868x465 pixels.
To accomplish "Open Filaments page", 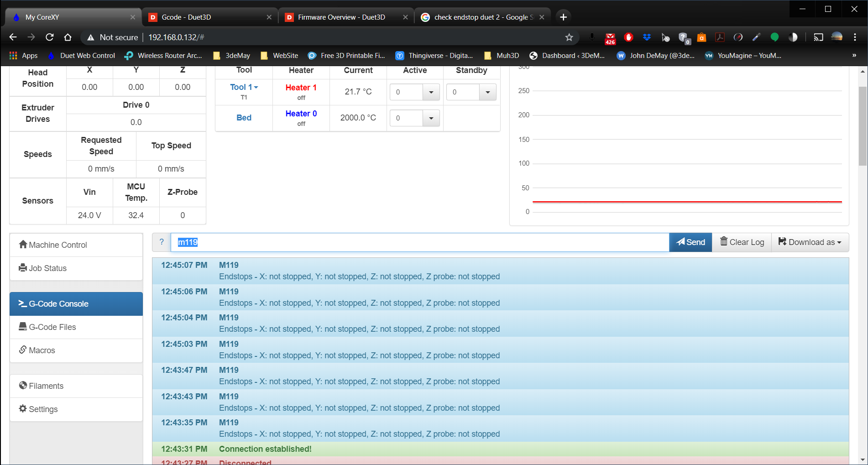I will pos(76,386).
